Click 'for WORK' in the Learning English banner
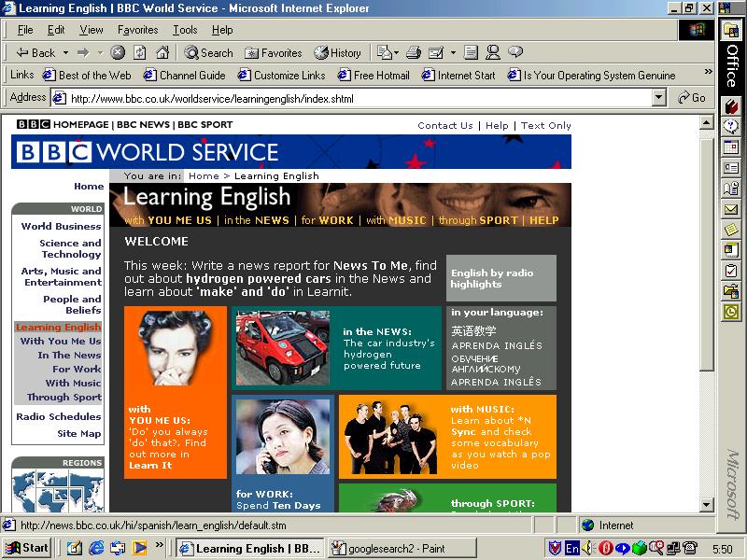This screenshot has height=560, width=747. [x=328, y=220]
